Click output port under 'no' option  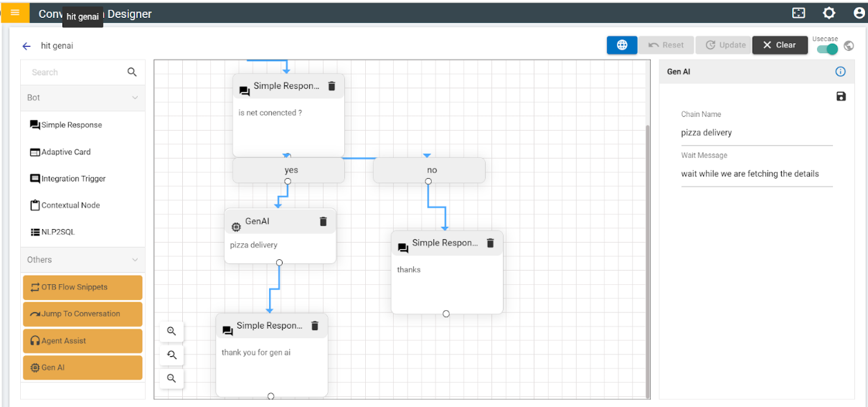pos(428,182)
